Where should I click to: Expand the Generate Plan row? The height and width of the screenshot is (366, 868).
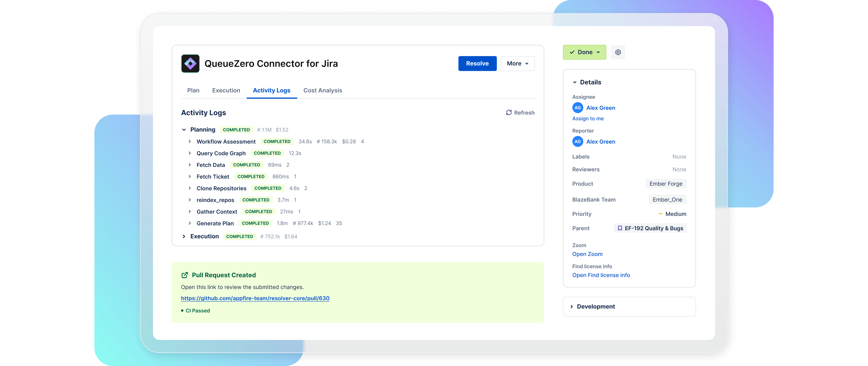coord(190,223)
